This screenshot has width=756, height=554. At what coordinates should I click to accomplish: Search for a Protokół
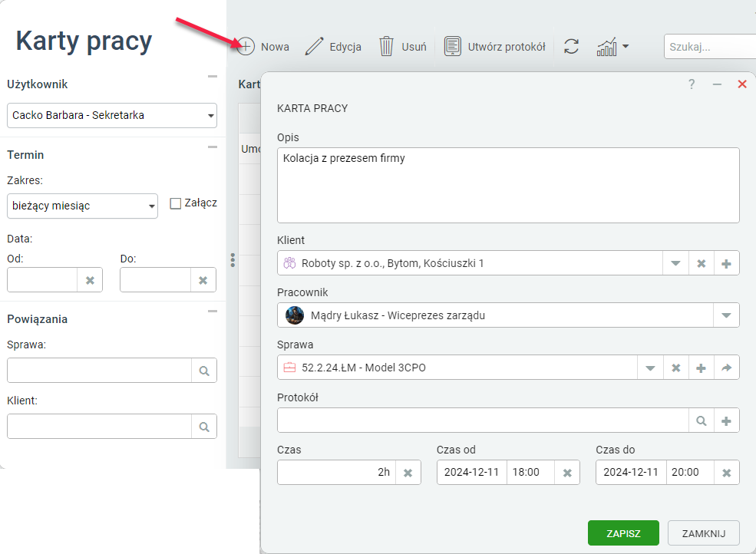click(701, 420)
